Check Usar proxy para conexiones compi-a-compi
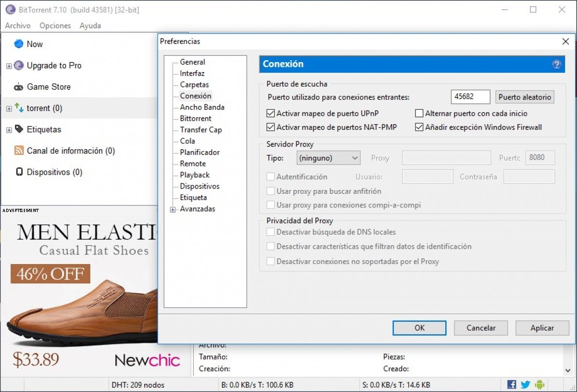577x392 pixels. point(271,205)
